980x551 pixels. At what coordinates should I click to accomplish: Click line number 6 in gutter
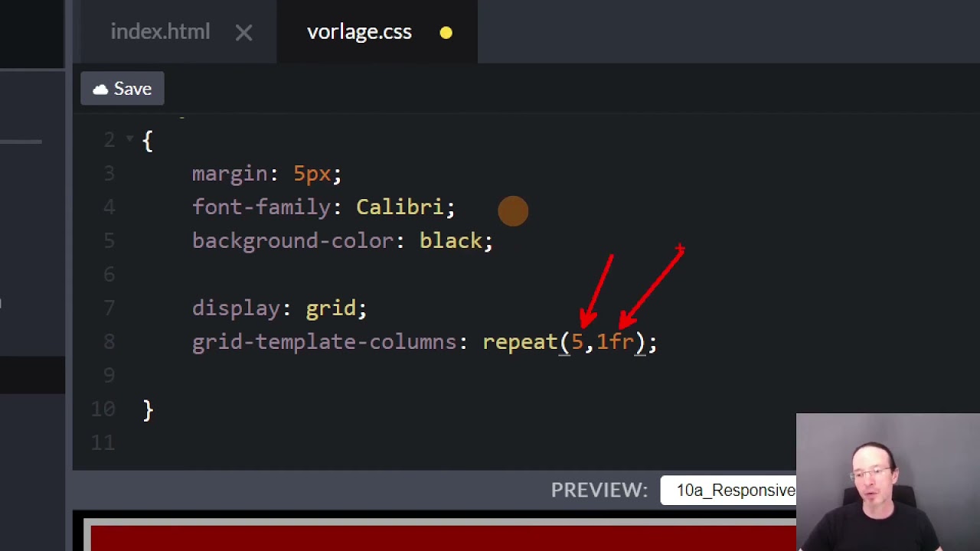[x=109, y=274]
